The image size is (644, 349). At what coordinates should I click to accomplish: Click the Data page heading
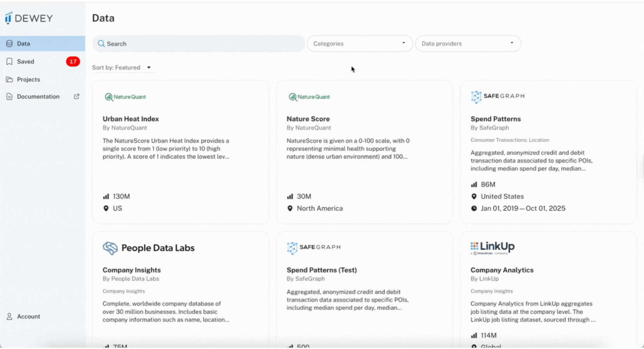pyautogui.click(x=103, y=18)
